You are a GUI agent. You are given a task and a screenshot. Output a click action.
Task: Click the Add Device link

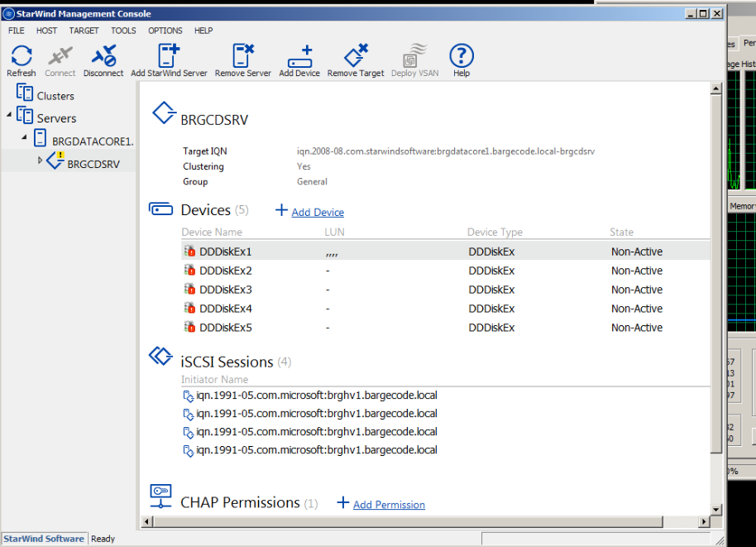318,212
